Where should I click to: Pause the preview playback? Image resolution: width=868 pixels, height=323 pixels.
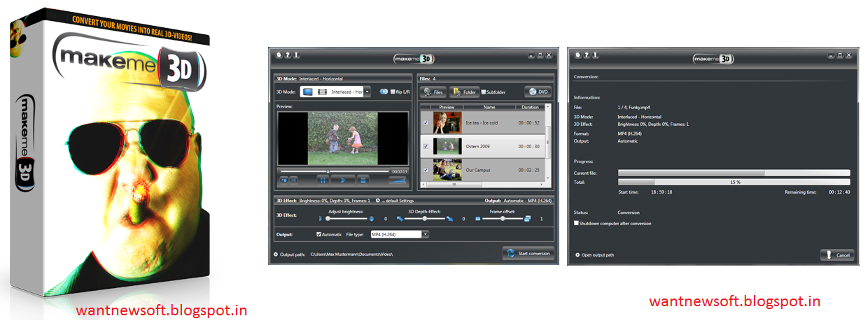(x=323, y=180)
